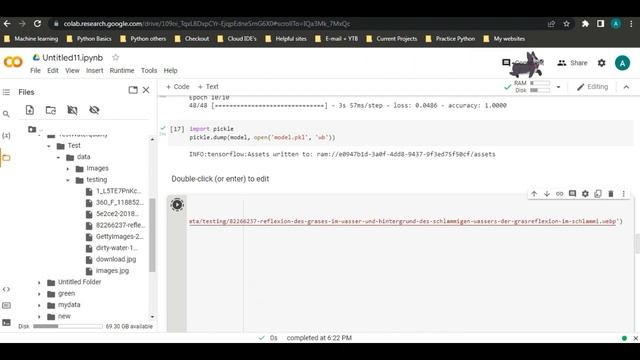Collapse the testing folder

click(68, 180)
